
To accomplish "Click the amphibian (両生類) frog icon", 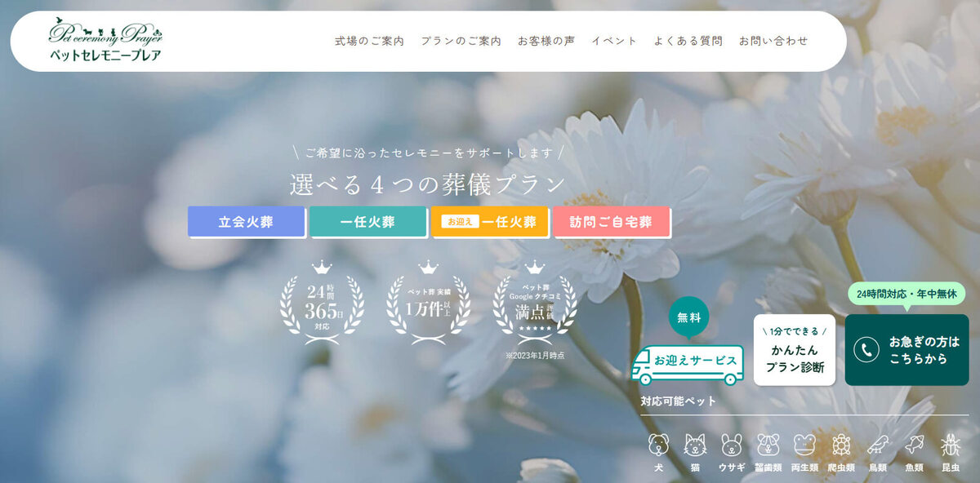I will pyautogui.click(x=804, y=445).
